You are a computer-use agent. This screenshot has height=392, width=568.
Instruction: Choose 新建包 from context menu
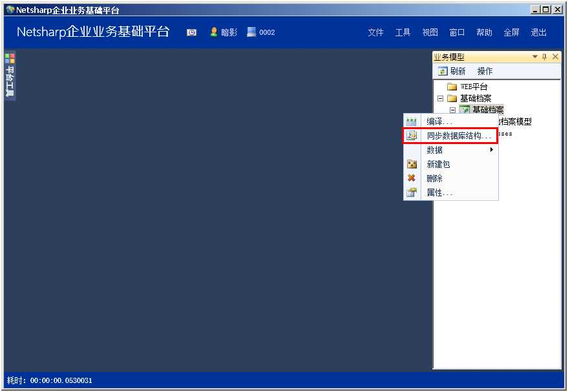[451, 164]
